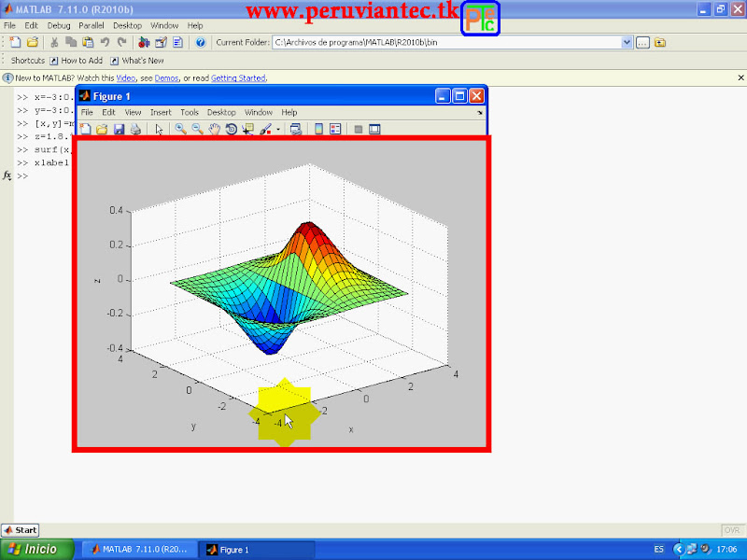This screenshot has height=560, width=747.
Task: Toggle the Edit Plot arrow tool
Action: 159,129
